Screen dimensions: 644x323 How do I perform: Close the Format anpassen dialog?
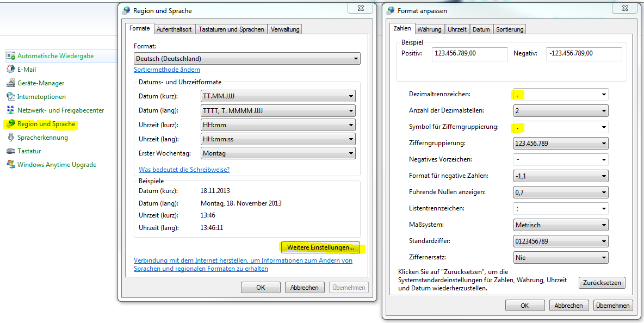pyautogui.click(x=625, y=9)
